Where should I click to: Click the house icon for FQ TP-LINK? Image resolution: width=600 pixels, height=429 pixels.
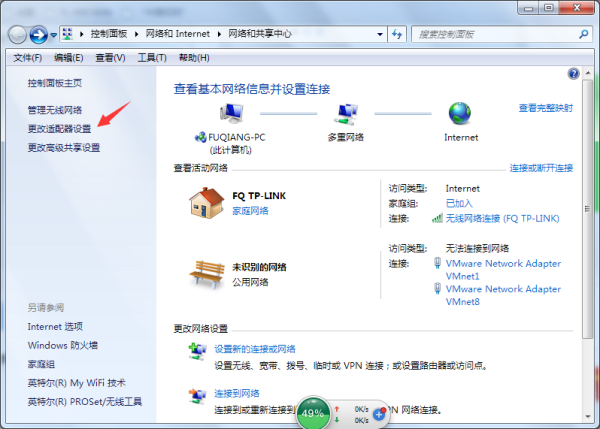[x=206, y=203]
